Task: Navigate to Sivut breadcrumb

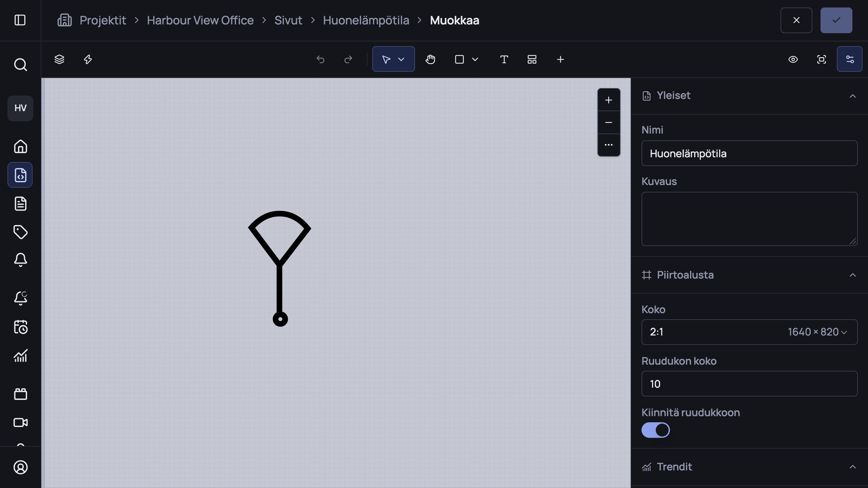Action: tap(288, 20)
